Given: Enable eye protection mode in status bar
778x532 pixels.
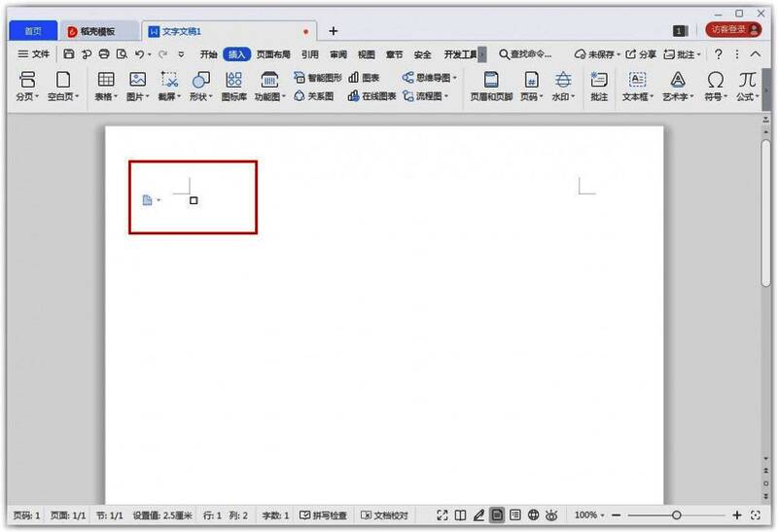Looking at the screenshot, I should 551,514.
